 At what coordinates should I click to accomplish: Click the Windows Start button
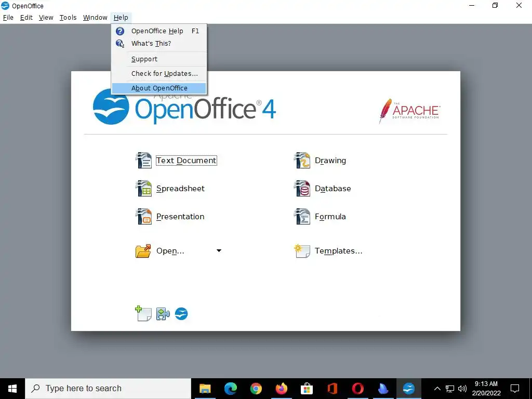click(x=12, y=389)
